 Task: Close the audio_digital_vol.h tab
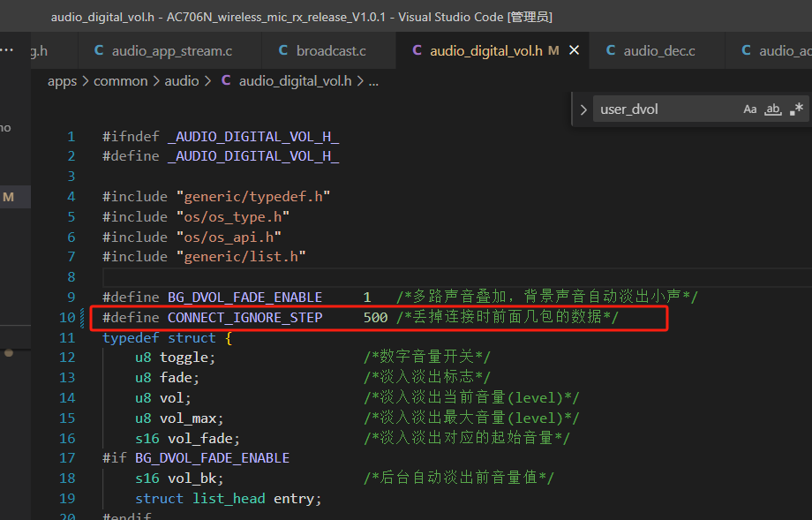click(574, 50)
